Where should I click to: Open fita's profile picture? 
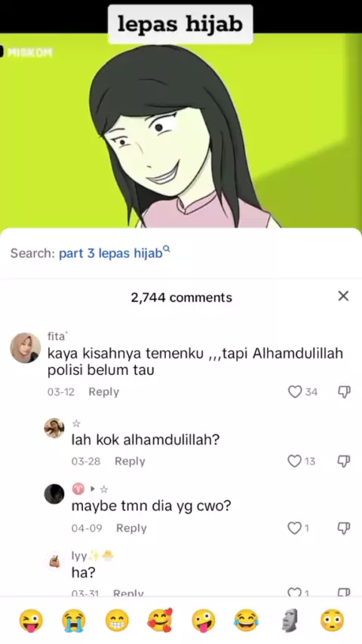point(26,348)
